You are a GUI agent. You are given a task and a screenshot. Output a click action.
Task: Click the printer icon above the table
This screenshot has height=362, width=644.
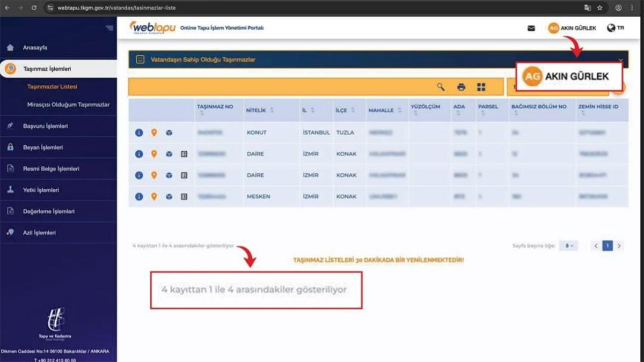[461, 87]
